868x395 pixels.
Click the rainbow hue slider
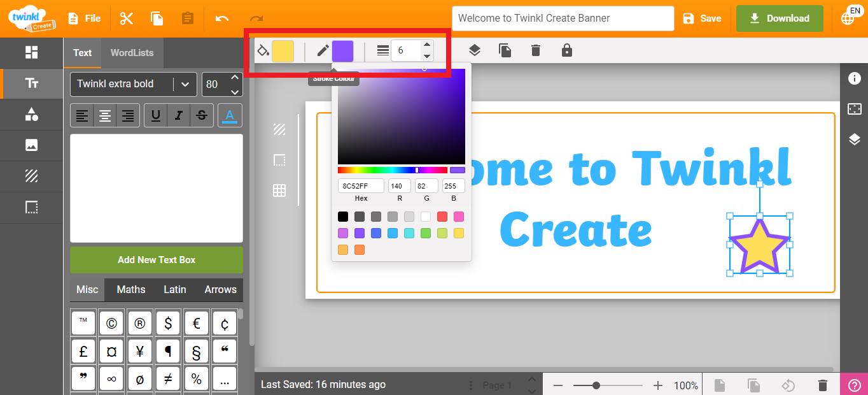(393, 170)
